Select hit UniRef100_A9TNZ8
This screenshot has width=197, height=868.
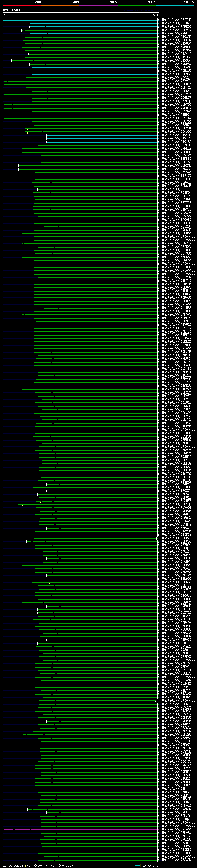pyautogui.click(x=177, y=23)
